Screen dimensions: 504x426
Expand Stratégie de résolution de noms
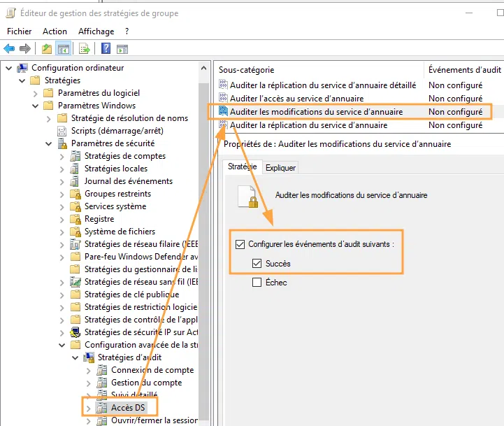click(48, 119)
